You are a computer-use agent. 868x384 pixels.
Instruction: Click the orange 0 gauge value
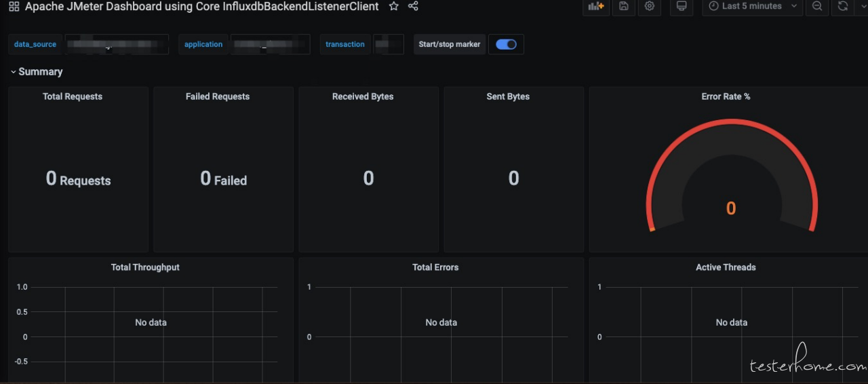pos(731,208)
